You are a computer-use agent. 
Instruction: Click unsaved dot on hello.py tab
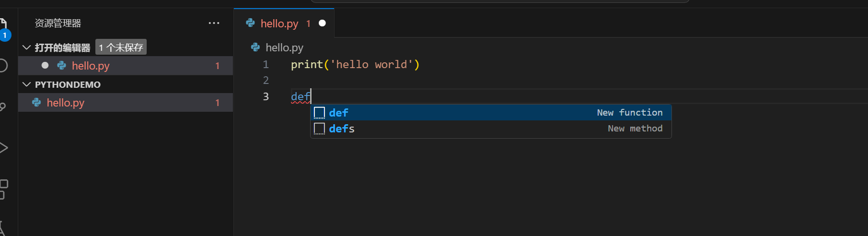322,23
